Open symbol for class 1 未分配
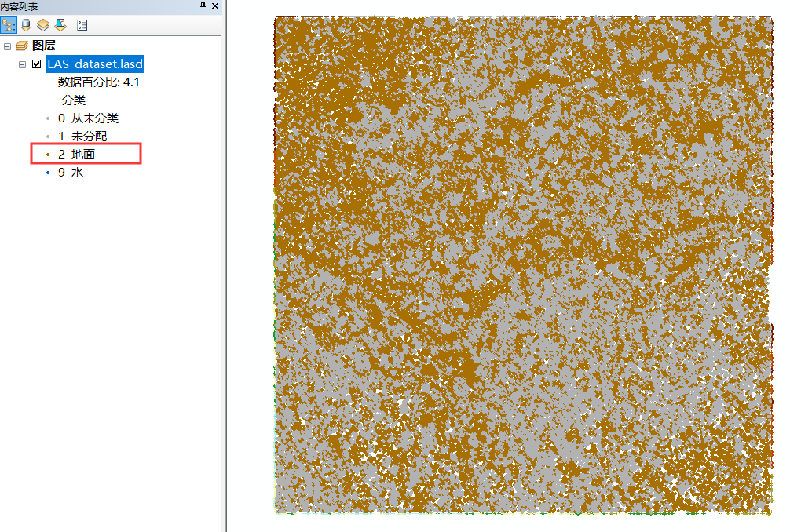This screenshot has height=532, width=790. pos(48,137)
